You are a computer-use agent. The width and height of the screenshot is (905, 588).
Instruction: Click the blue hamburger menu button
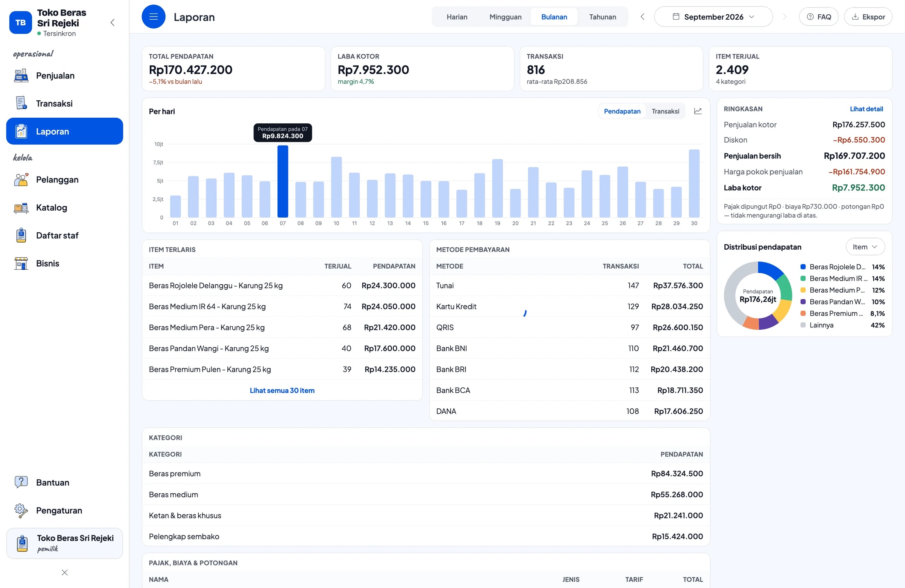point(153,17)
